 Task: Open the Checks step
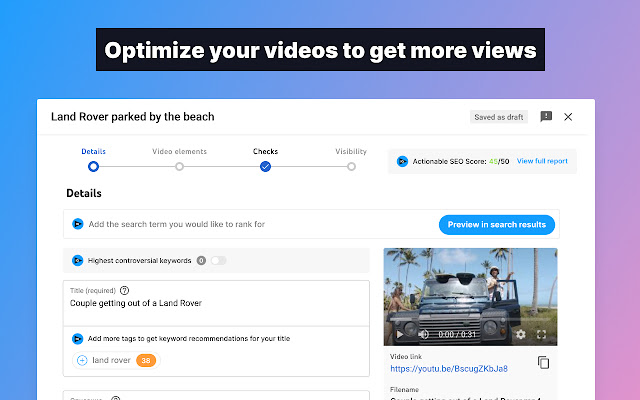265,166
